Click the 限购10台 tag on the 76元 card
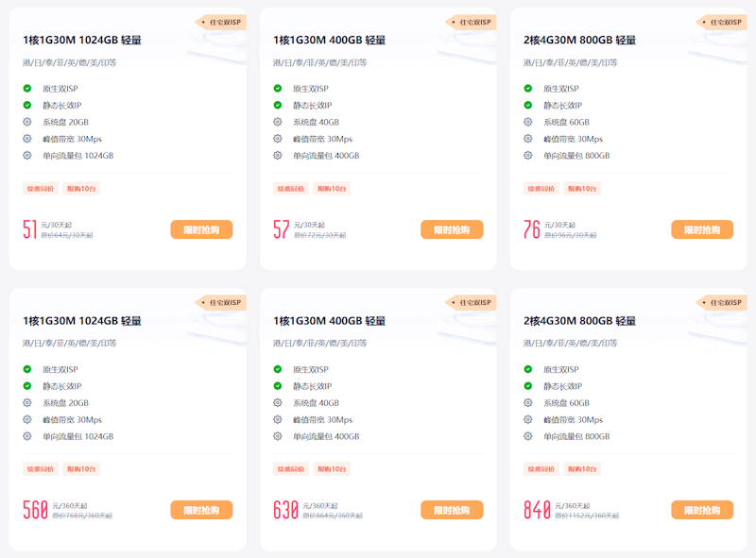 point(582,189)
